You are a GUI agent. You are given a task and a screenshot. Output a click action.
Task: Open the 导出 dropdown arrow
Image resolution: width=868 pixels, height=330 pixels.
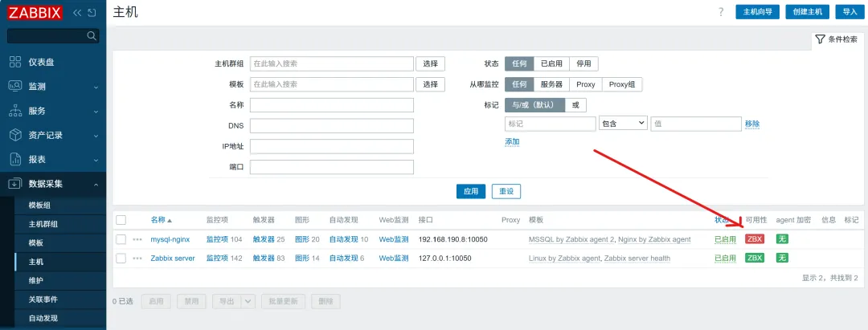coord(248,301)
